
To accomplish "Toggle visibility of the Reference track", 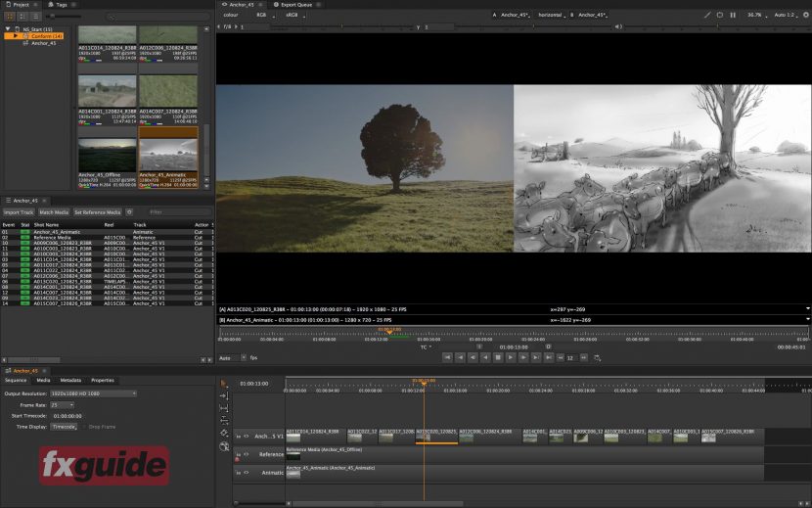I will [246, 454].
